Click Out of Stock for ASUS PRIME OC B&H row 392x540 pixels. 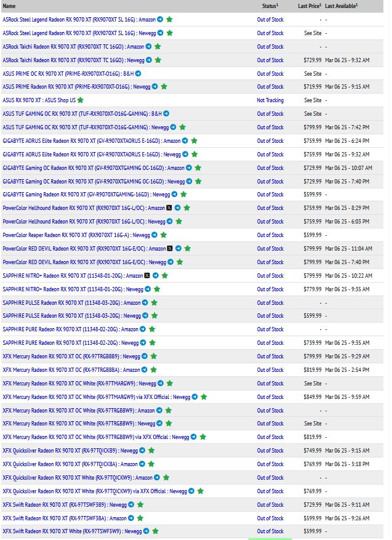[x=270, y=73]
